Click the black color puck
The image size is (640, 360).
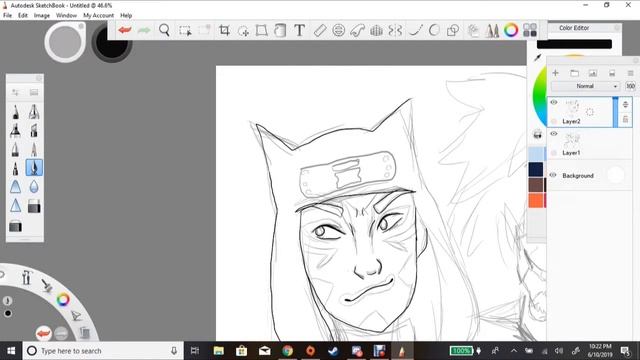111,42
